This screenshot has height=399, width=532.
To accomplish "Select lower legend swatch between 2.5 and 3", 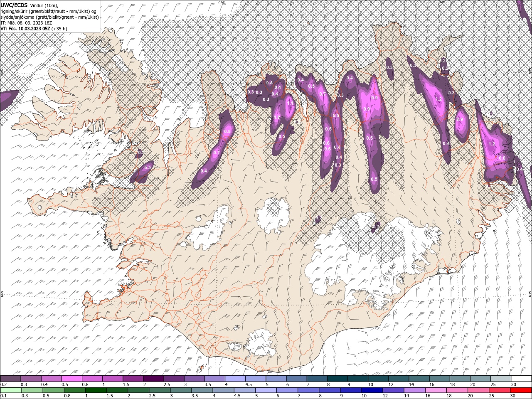I will click(x=160, y=390).
